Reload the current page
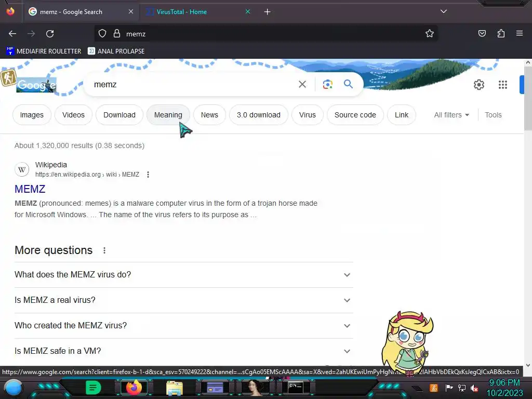The image size is (532, 399). [50, 34]
